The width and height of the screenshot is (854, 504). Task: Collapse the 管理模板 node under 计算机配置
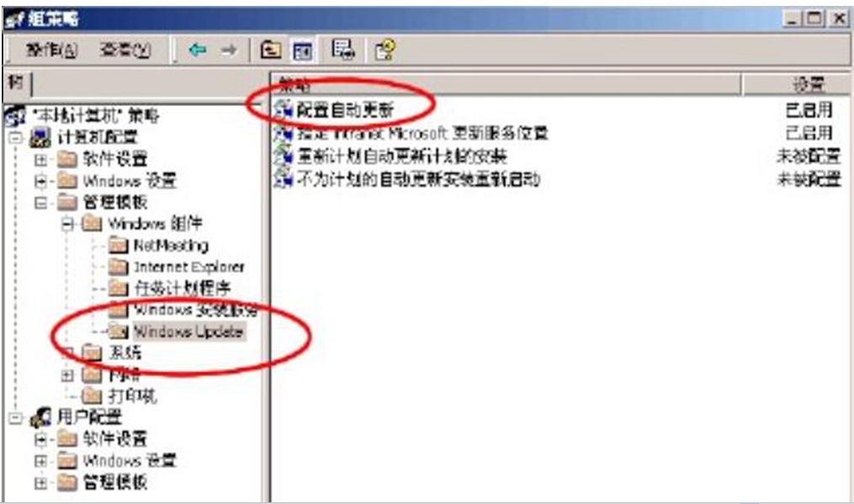click(x=41, y=203)
